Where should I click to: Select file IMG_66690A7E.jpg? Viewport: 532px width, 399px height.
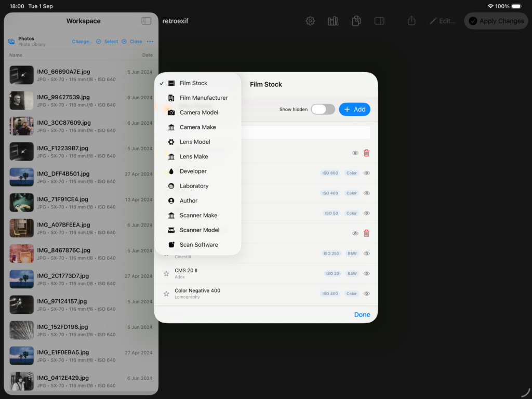pyautogui.click(x=81, y=75)
